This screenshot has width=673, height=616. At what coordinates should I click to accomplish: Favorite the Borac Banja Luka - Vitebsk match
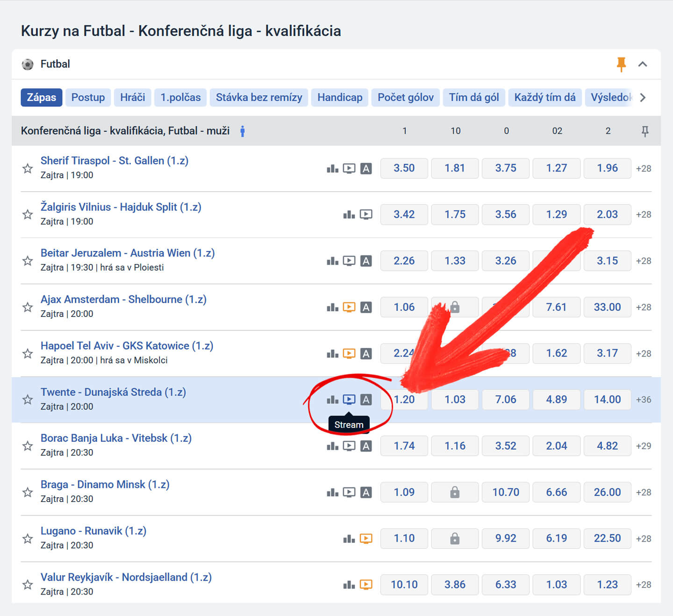click(28, 446)
